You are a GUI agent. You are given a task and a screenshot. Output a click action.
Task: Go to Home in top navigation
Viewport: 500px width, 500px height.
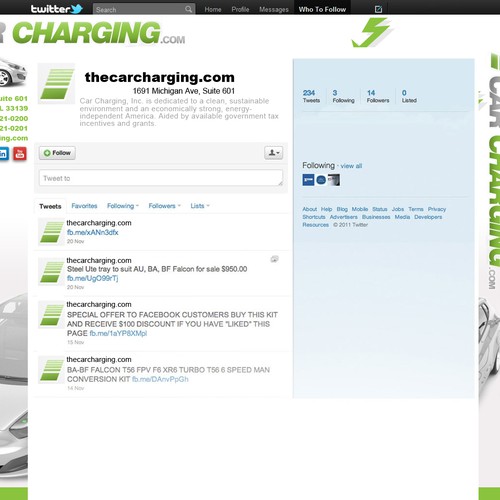click(x=213, y=9)
